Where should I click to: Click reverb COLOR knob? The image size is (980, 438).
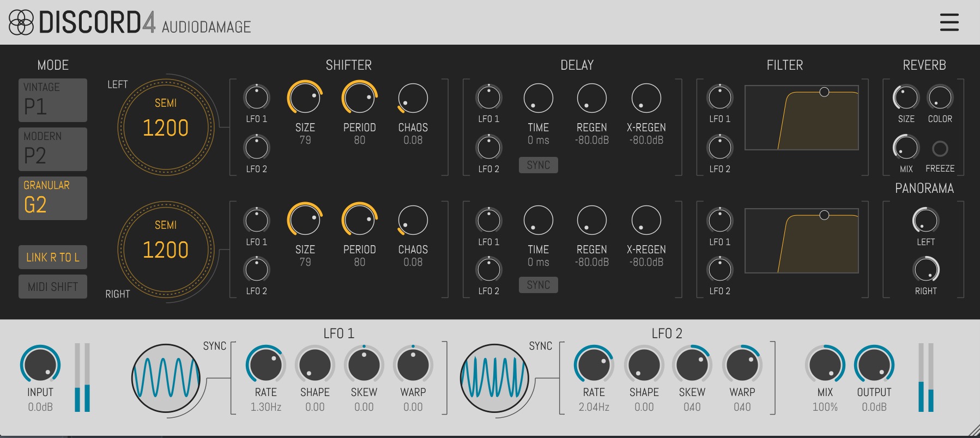[x=940, y=98]
